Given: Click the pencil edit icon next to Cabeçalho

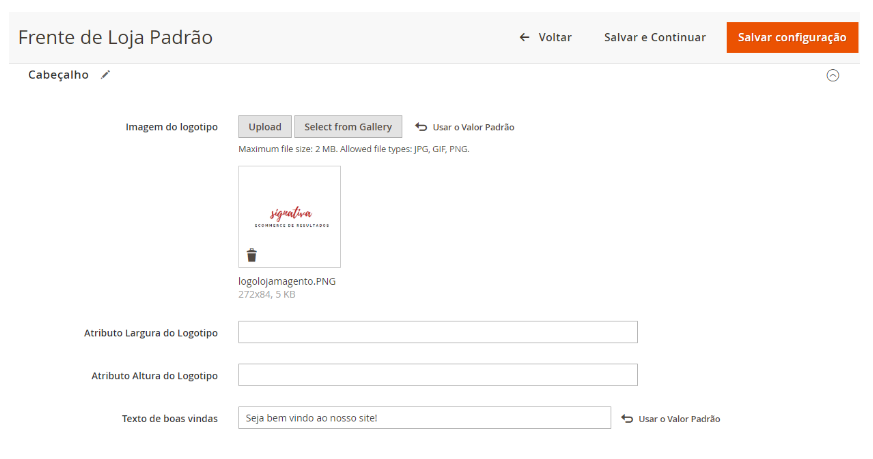Looking at the screenshot, I should tap(105, 75).
